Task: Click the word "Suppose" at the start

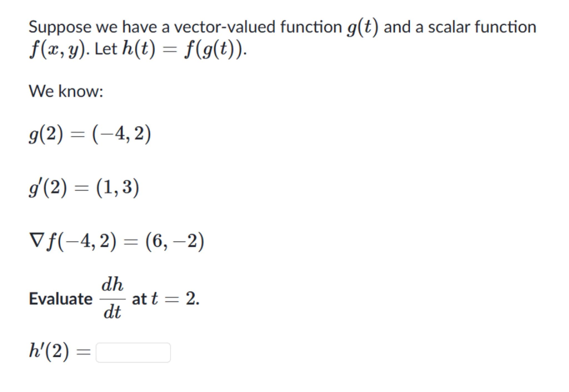Action: click(x=60, y=27)
